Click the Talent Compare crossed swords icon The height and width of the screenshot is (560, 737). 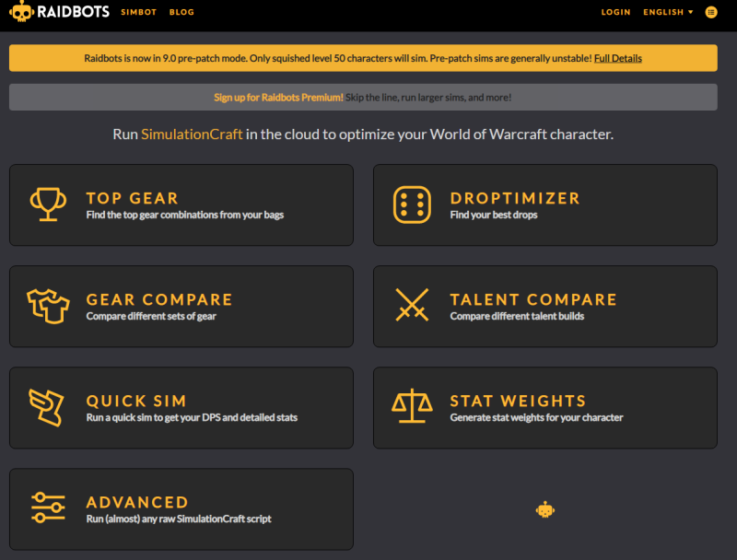tap(412, 306)
